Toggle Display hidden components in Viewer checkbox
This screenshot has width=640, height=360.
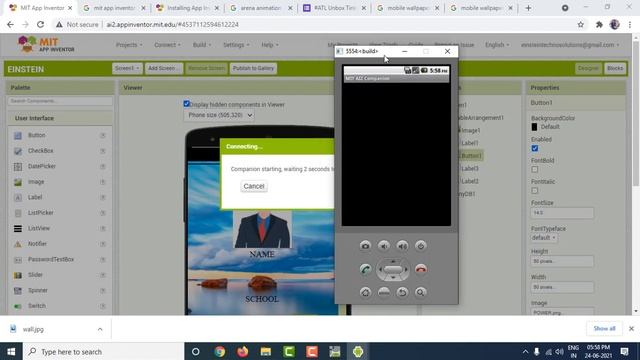[x=187, y=104]
